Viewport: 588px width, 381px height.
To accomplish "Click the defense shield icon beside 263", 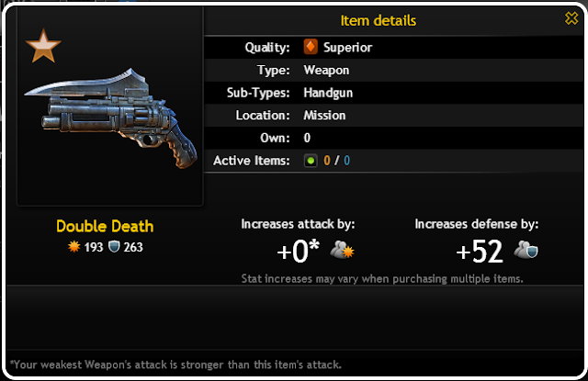I will 114,247.
